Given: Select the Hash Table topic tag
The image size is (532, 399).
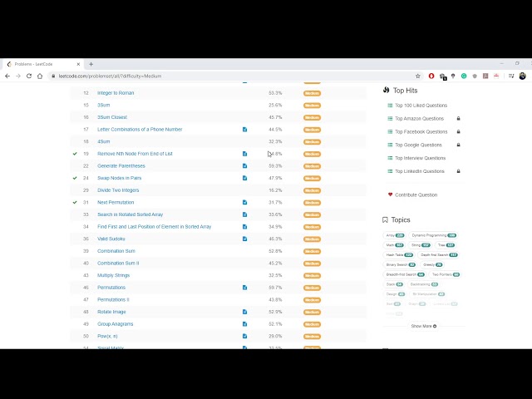Looking at the screenshot, I should (x=399, y=255).
